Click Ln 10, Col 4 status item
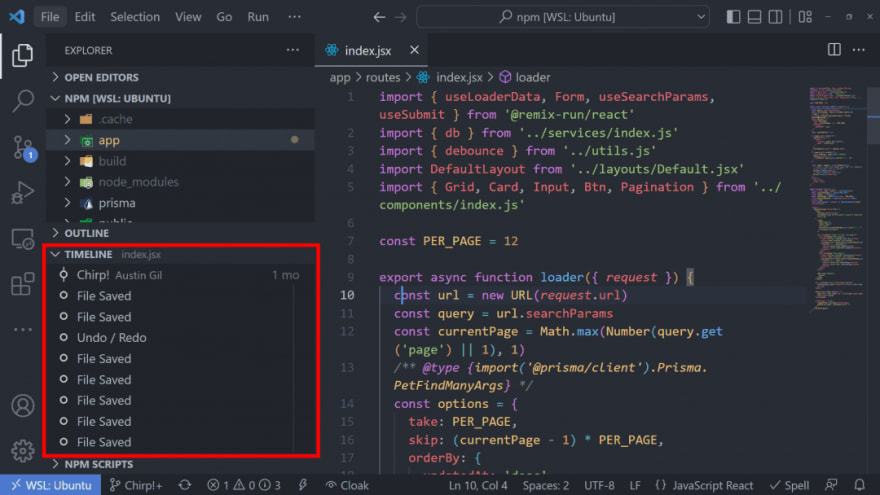 (x=478, y=485)
